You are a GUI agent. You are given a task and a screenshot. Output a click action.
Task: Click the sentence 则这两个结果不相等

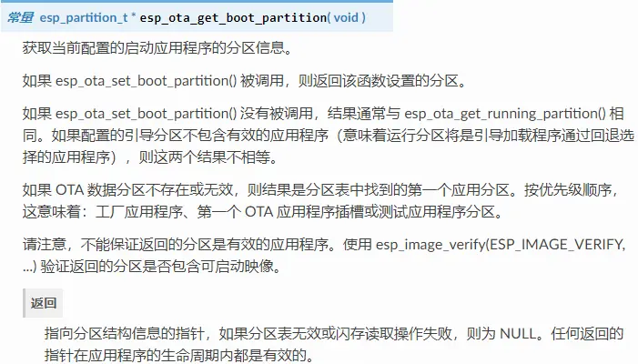(208, 157)
